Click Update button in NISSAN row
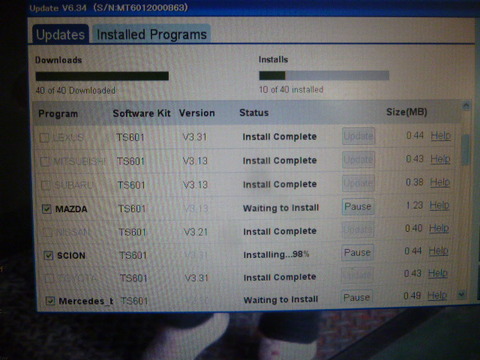The image size is (480, 360). [x=357, y=230]
